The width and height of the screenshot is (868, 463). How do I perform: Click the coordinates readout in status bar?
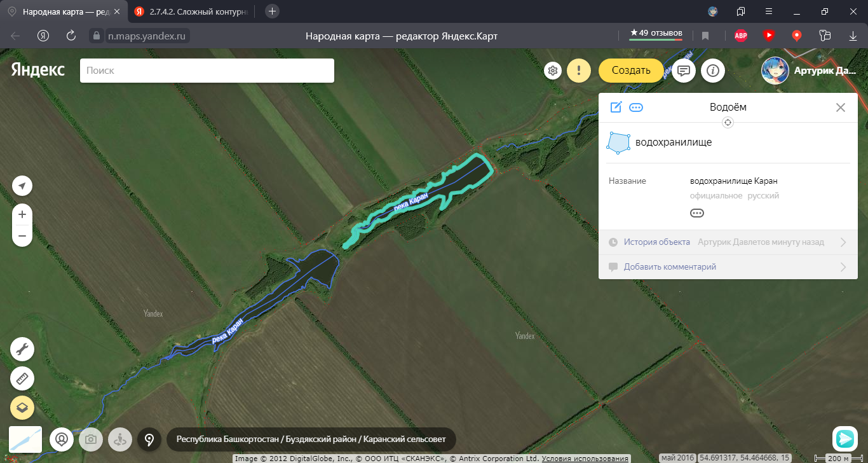[x=745, y=458]
